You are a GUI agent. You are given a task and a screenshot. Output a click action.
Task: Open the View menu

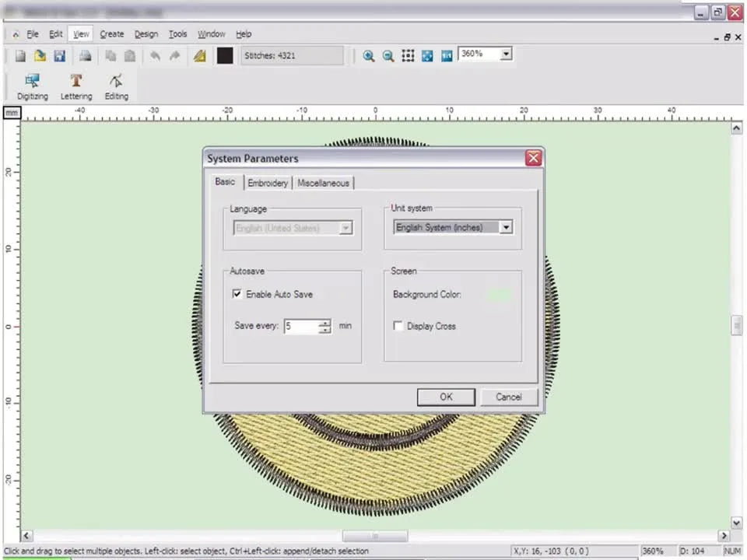[81, 34]
